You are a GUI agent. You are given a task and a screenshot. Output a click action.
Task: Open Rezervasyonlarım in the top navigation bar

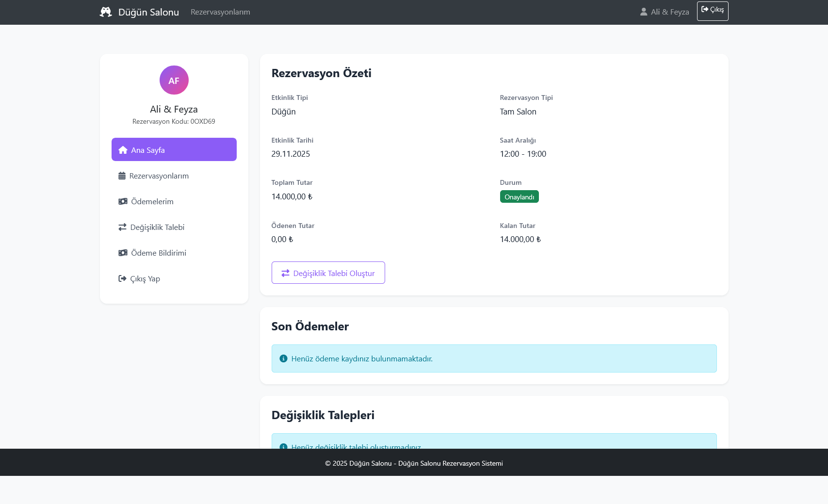point(220,12)
